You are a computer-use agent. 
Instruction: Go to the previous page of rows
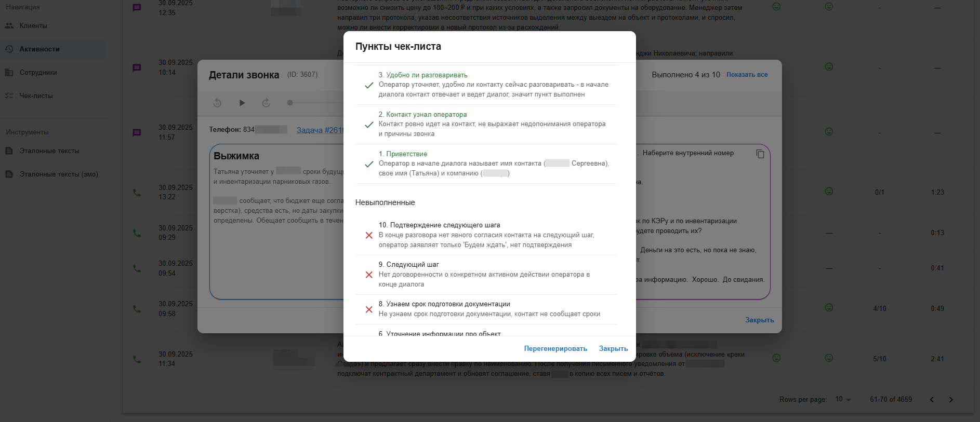pos(932,400)
